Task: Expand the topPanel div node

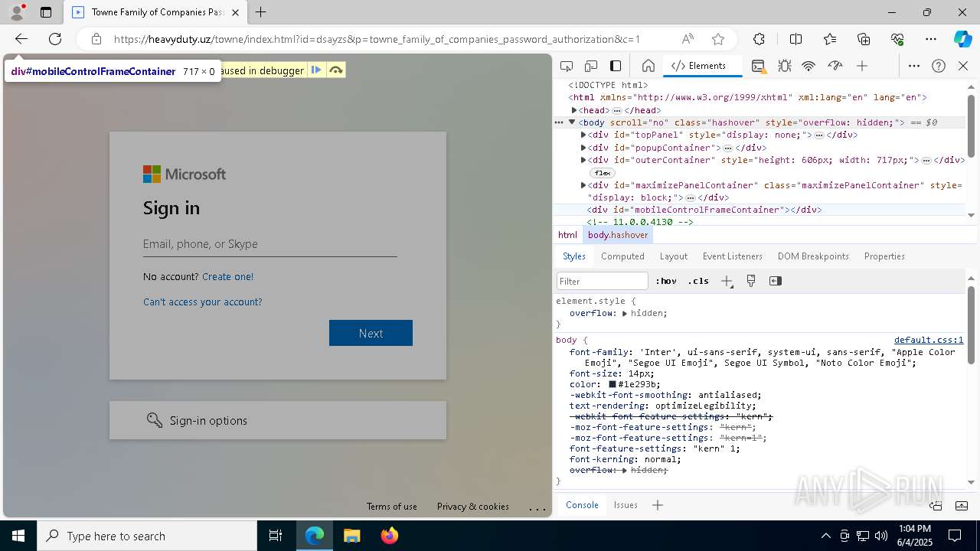Action: click(x=583, y=135)
